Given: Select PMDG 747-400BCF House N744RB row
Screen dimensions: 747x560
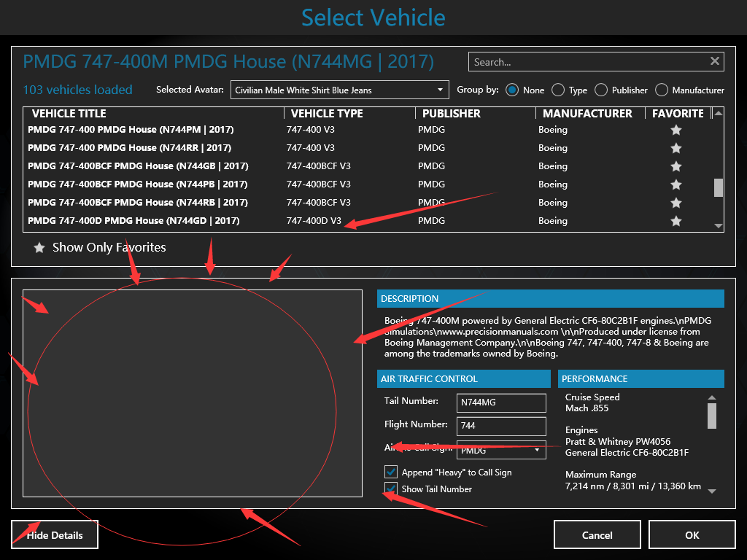Looking at the screenshot, I should (x=368, y=203).
